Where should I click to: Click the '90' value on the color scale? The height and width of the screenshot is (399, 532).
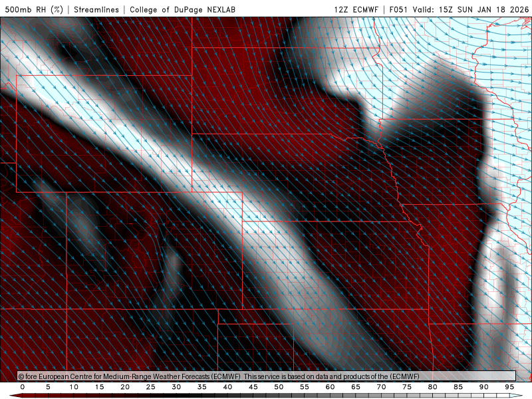[484, 387]
